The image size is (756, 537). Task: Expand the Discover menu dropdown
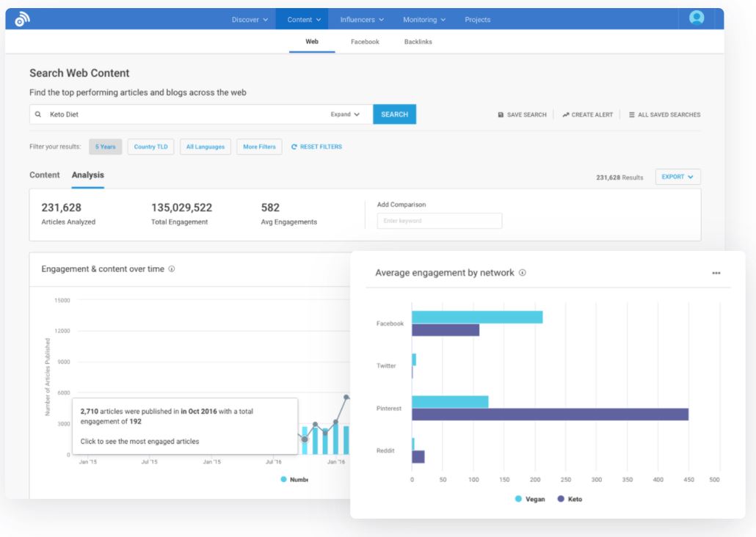250,20
